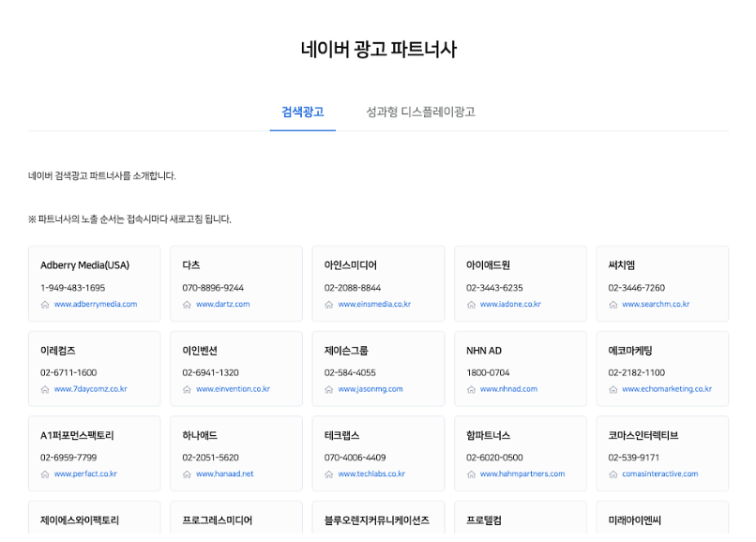Follow www.hanaad.net link
The width and height of the screenshot is (756, 542).
[x=225, y=474]
